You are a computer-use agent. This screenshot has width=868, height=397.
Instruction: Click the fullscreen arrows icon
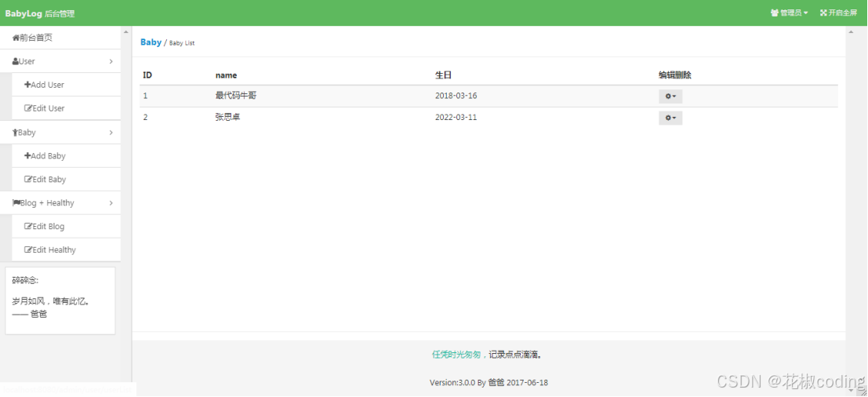click(823, 13)
